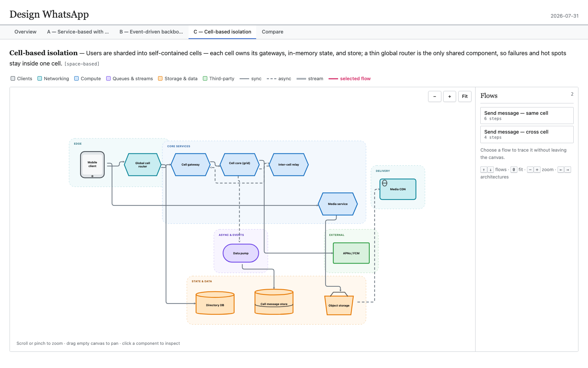Select the Directory DB cylinder
This screenshot has height=368, width=588.
215,303
